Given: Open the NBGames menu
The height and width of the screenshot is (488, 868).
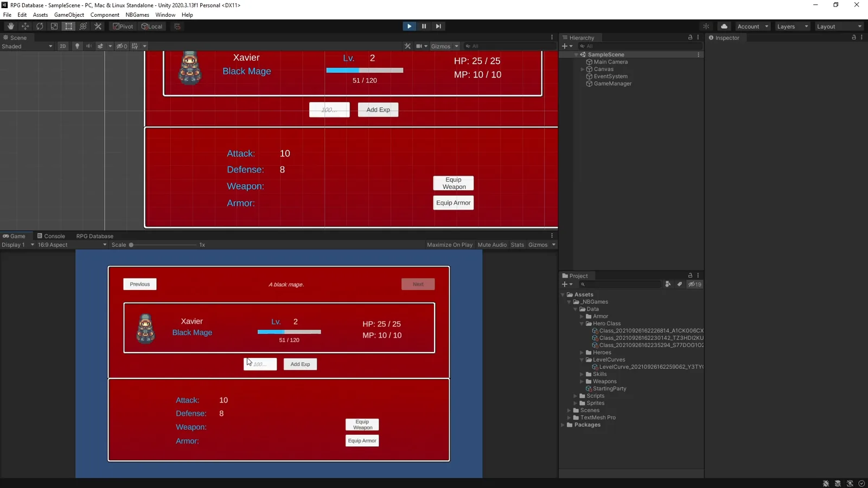Looking at the screenshot, I should click(137, 15).
